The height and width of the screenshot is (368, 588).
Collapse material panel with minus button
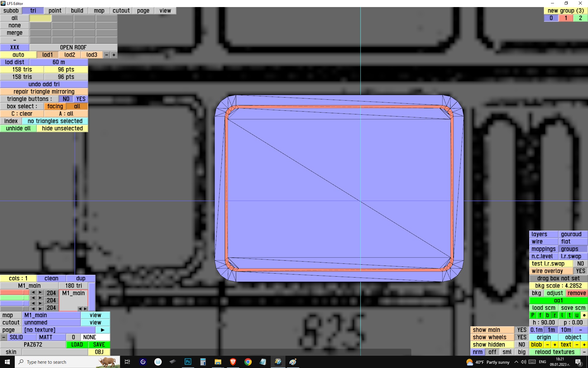[3, 337]
